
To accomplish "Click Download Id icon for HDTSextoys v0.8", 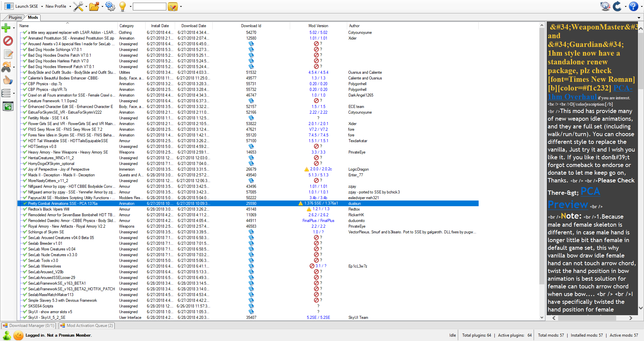I will pyautogui.click(x=251, y=147).
